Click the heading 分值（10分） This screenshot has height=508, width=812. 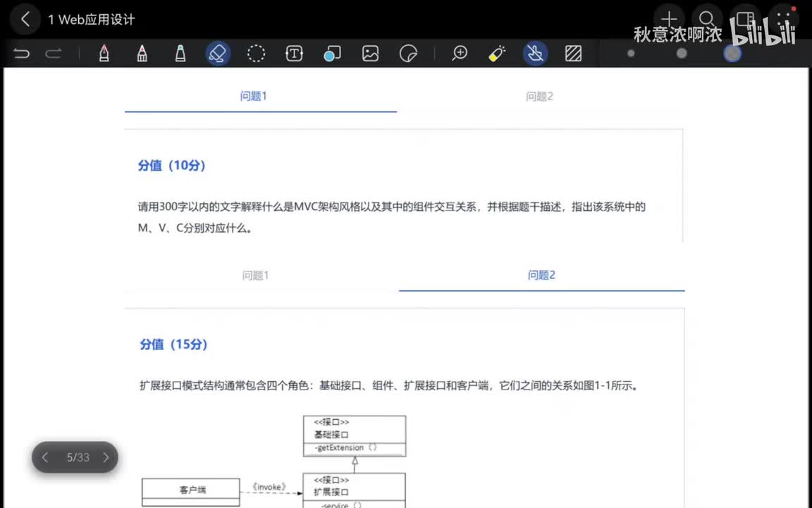[171, 165]
